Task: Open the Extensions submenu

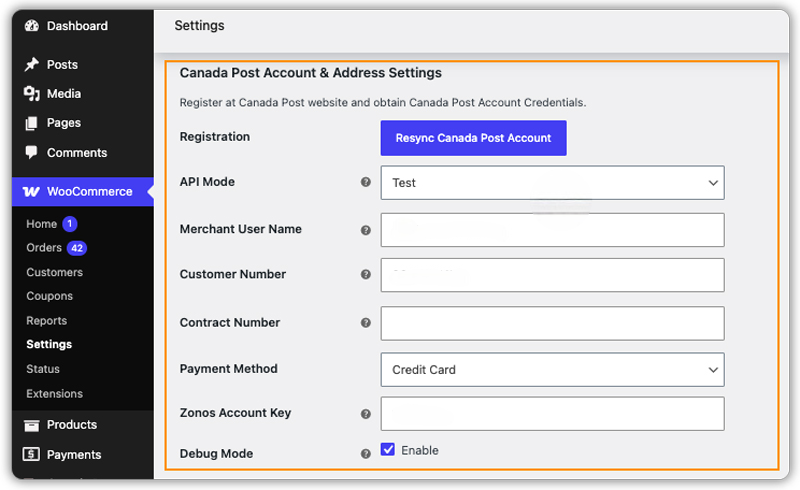Action: coord(55,394)
